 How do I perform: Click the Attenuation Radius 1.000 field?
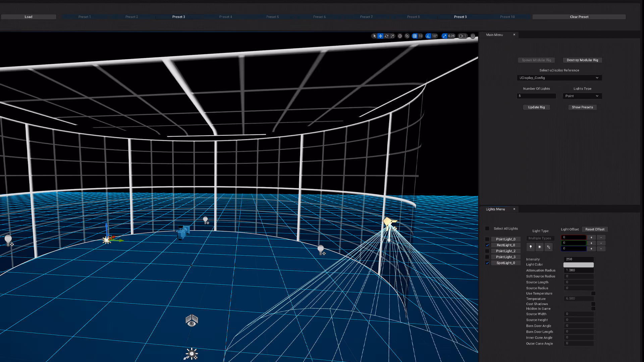click(579, 270)
